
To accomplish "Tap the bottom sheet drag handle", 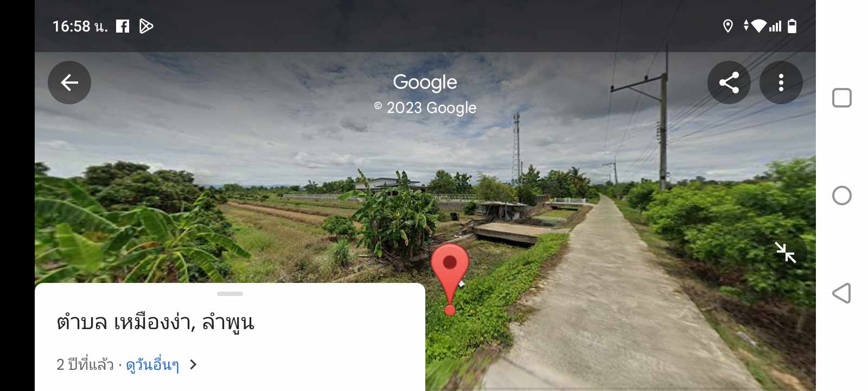I will [x=230, y=294].
